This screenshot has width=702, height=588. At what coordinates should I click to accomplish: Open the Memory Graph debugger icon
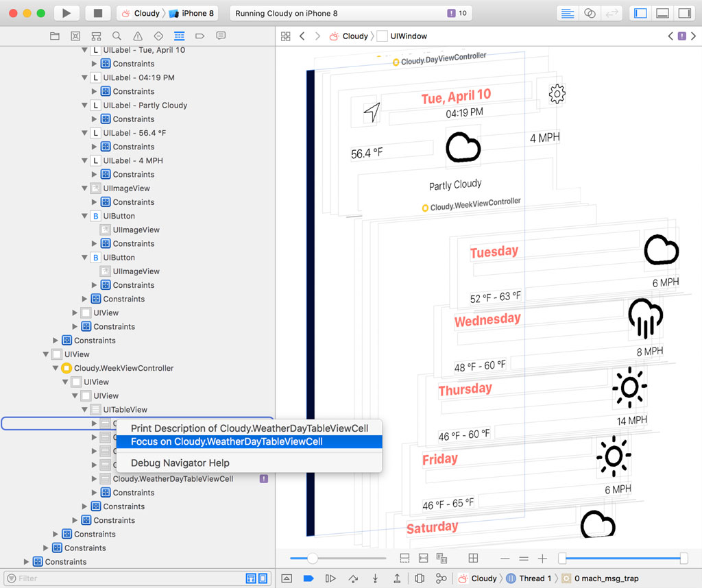coord(441,578)
